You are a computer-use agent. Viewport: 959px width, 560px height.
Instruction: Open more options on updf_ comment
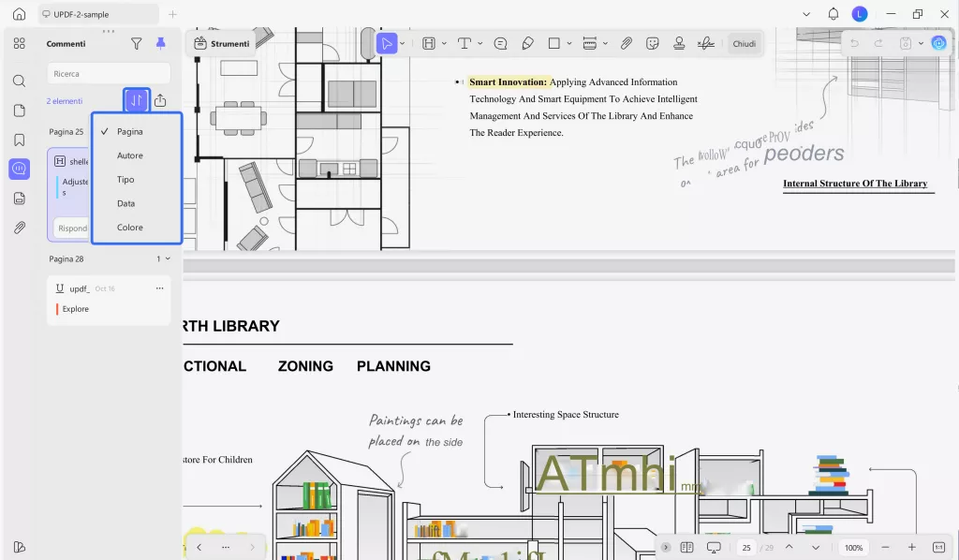pos(159,287)
